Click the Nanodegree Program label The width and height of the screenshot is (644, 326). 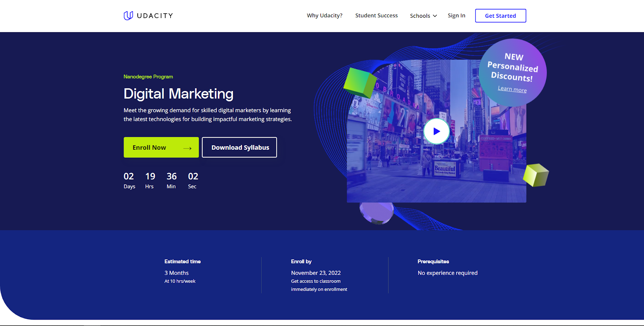pos(148,76)
